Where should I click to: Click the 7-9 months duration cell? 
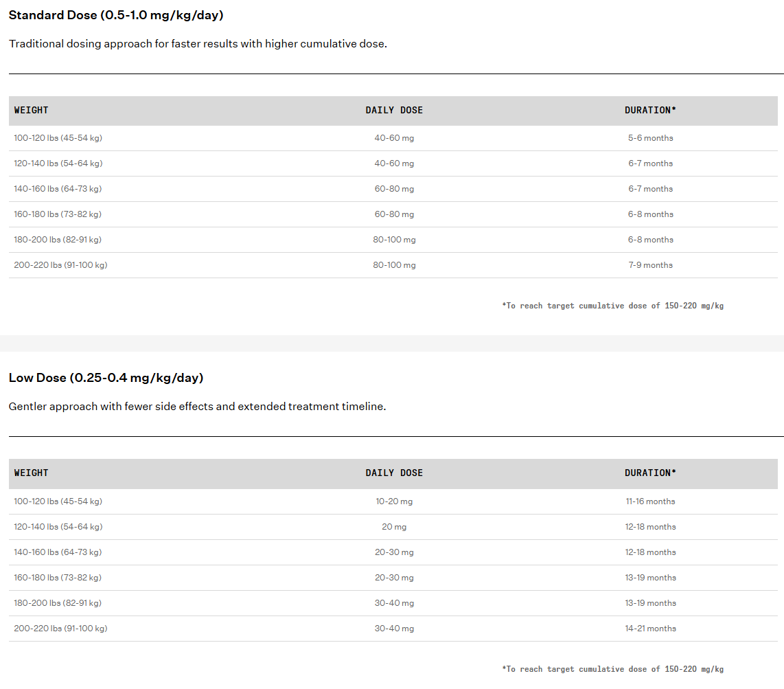click(651, 265)
